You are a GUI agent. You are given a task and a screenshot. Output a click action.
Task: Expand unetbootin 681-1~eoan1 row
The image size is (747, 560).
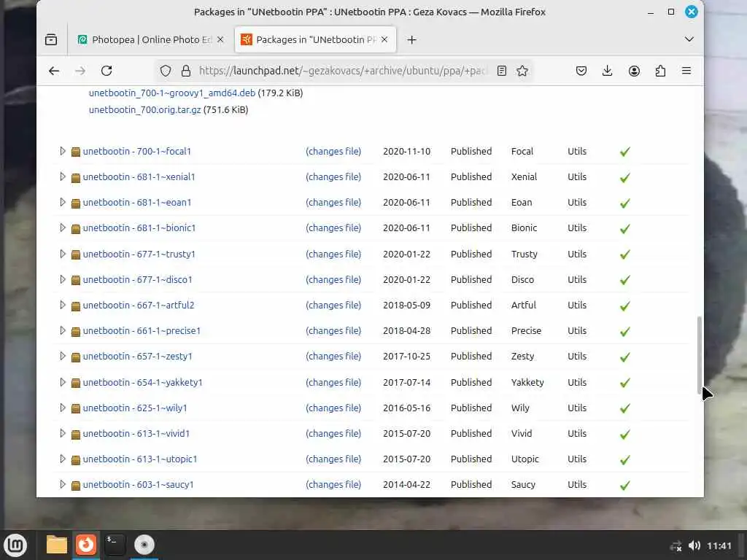(63, 202)
